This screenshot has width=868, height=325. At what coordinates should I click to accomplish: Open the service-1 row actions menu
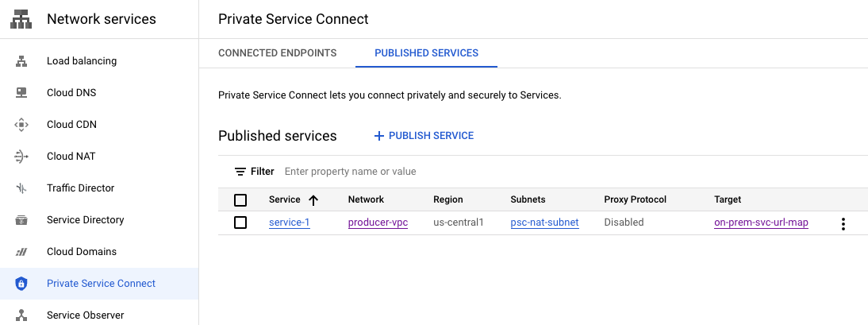pyautogui.click(x=843, y=224)
